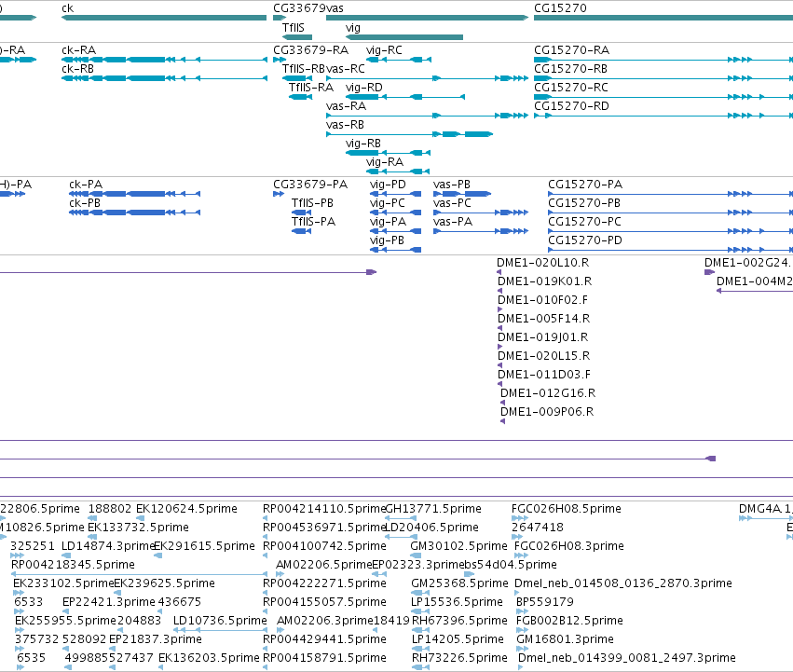Open the Dmel_neb_014508_0136_2870.3prime label
Screen dimensions: 793x672
click(623, 583)
